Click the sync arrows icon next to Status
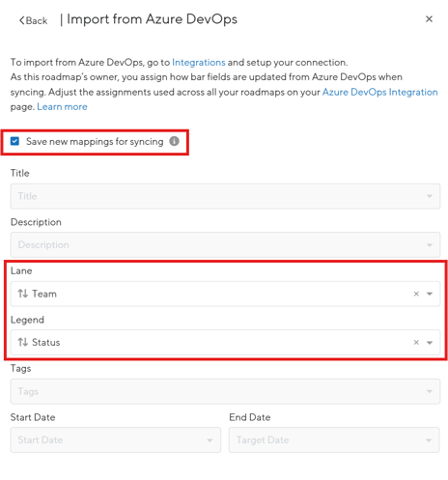448x480 pixels. [23, 342]
